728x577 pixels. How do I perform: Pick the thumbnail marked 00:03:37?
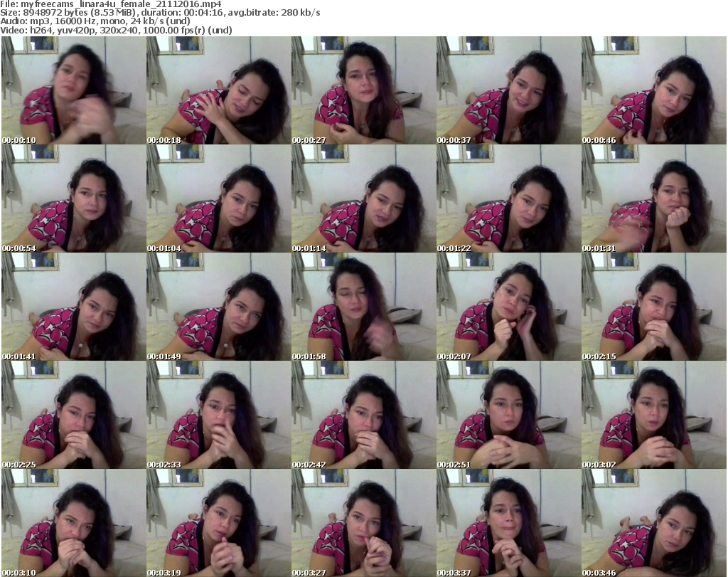pyautogui.click(x=508, y=523)
